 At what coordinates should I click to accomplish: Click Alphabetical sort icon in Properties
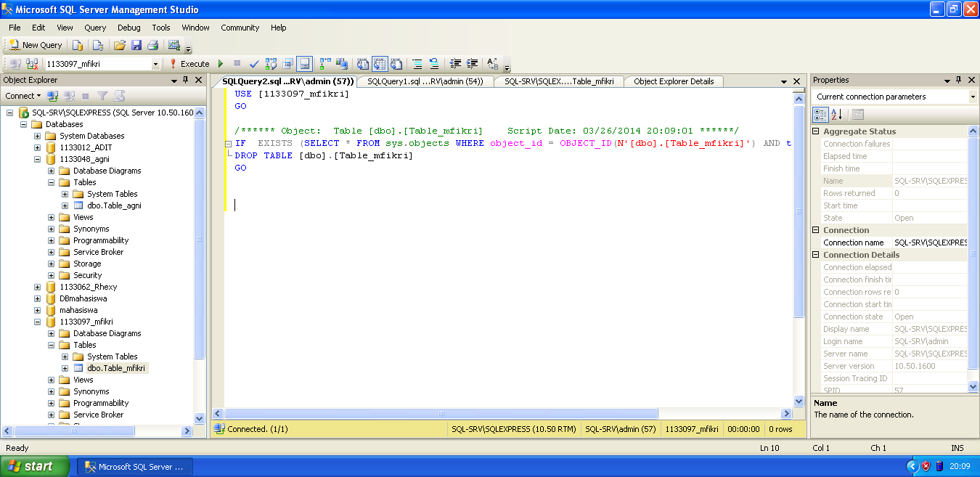836,115
